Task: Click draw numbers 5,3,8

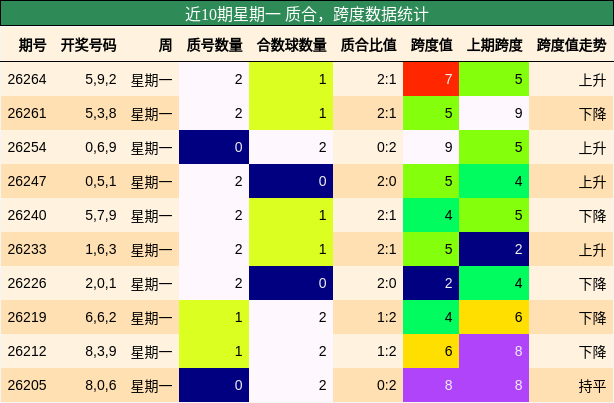Action: coord(101,114)
